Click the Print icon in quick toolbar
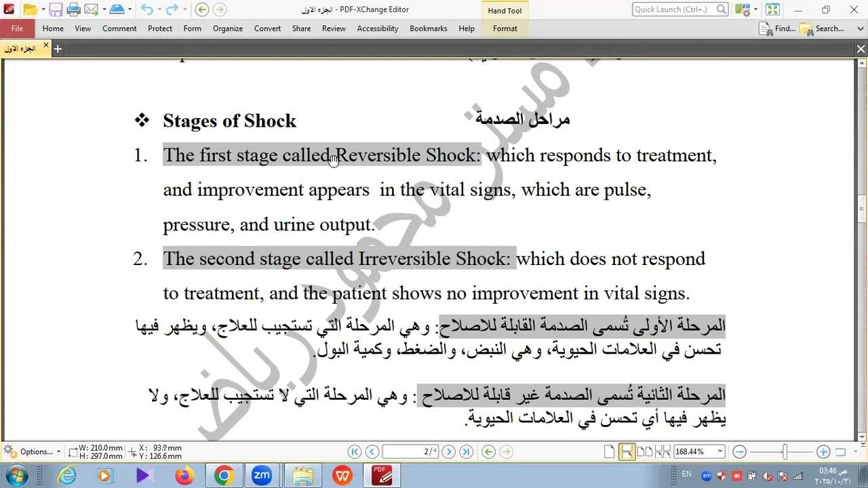This screenshot has height=488, width=868. point(73,9)
